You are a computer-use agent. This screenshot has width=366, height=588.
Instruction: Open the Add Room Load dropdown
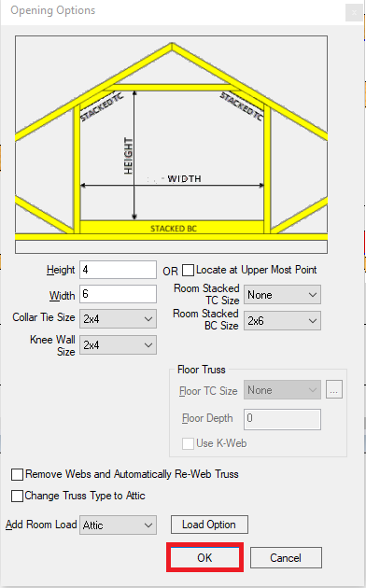(118, 525)
